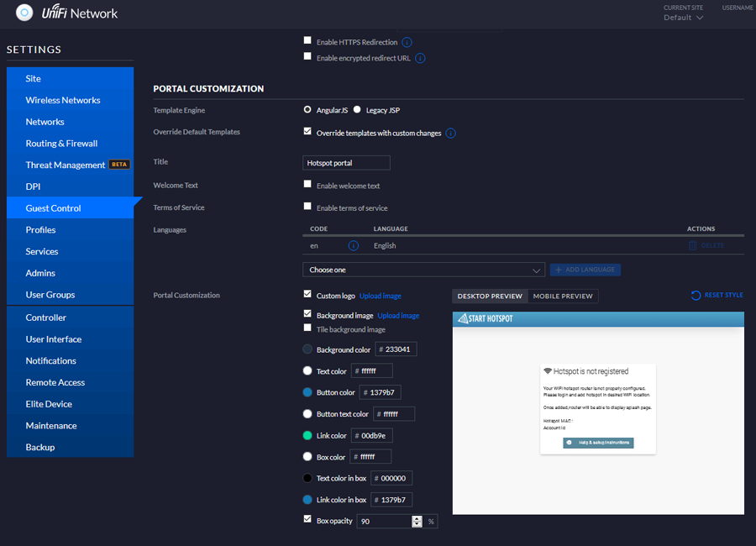Open Wireless Networks settings in sidebar

[63, 100]
